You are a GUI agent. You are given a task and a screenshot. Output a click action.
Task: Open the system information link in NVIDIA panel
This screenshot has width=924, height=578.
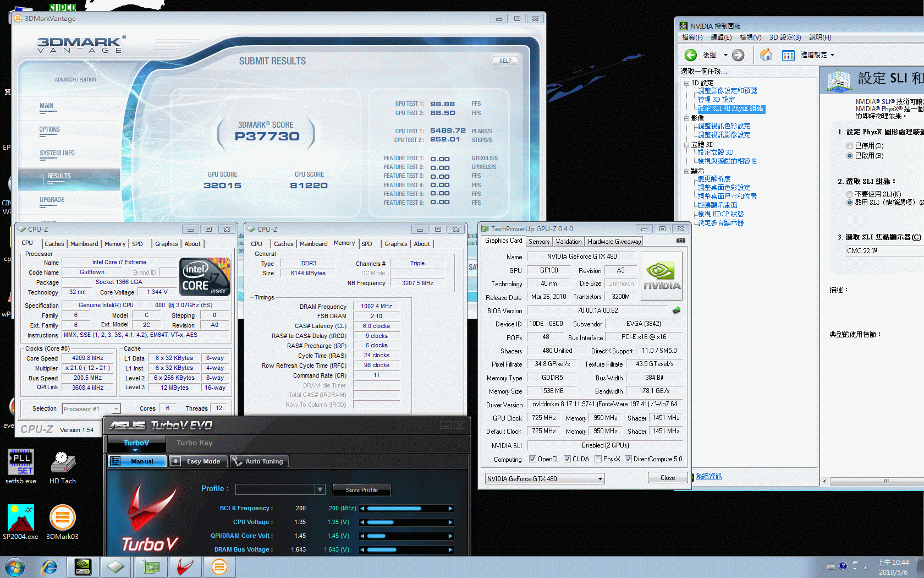(709, 476)
